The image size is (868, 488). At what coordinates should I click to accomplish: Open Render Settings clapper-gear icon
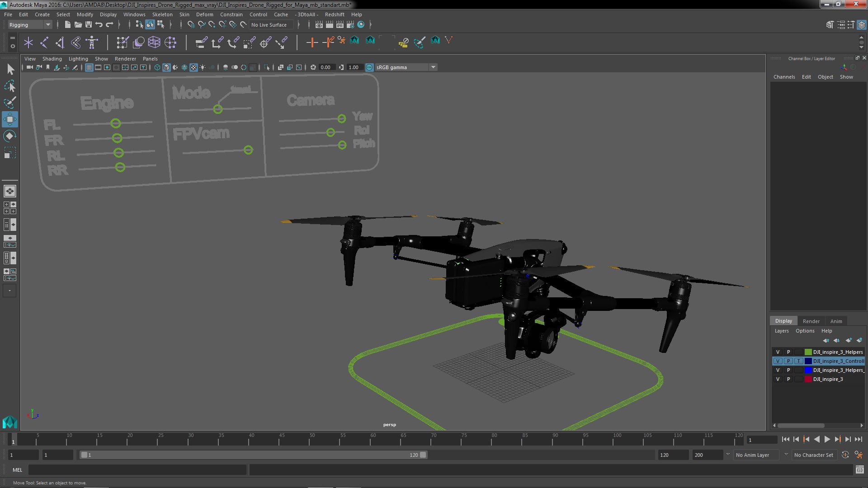tap(350, 24)
